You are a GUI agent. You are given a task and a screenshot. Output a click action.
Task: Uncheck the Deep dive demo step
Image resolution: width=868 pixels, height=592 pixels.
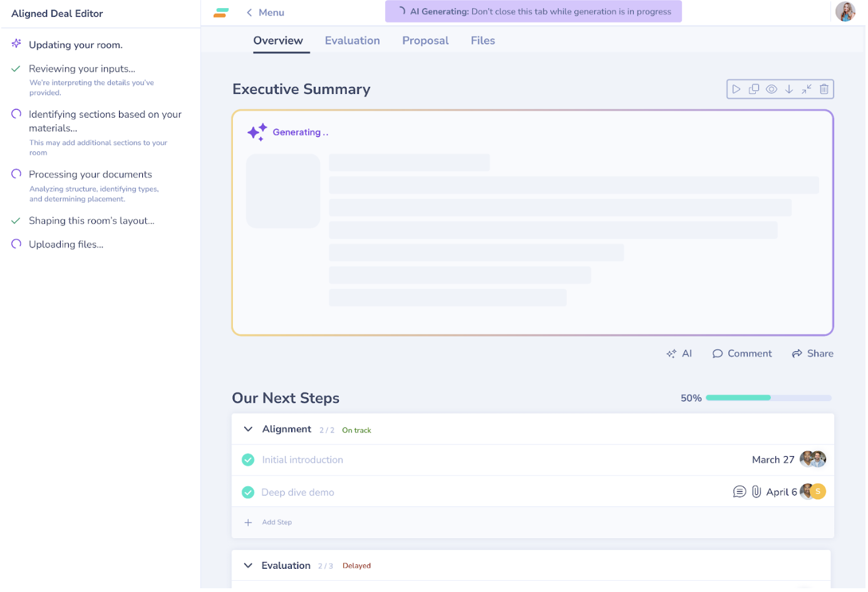[x=248, y=492]
